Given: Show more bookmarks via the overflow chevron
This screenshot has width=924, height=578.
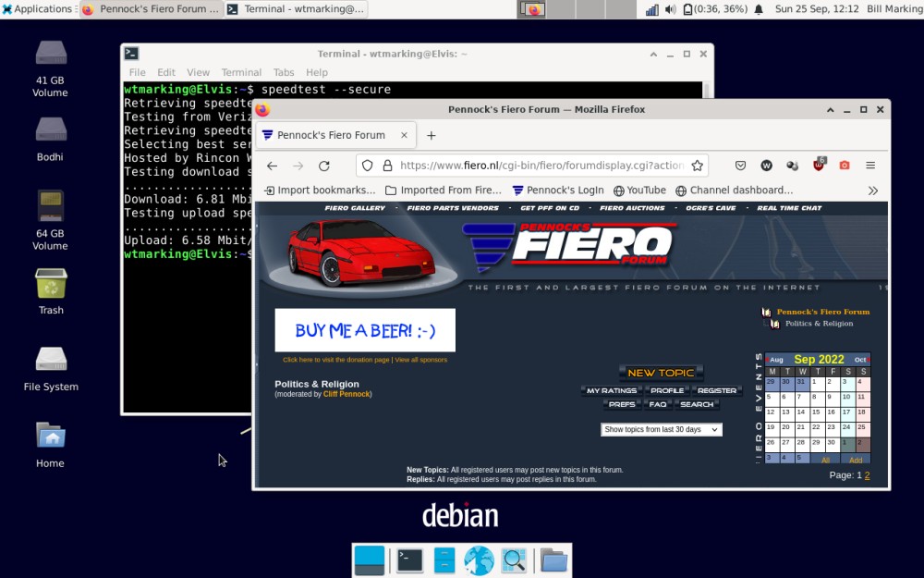Looking at the screenshot, I should [x=872, y=191].
